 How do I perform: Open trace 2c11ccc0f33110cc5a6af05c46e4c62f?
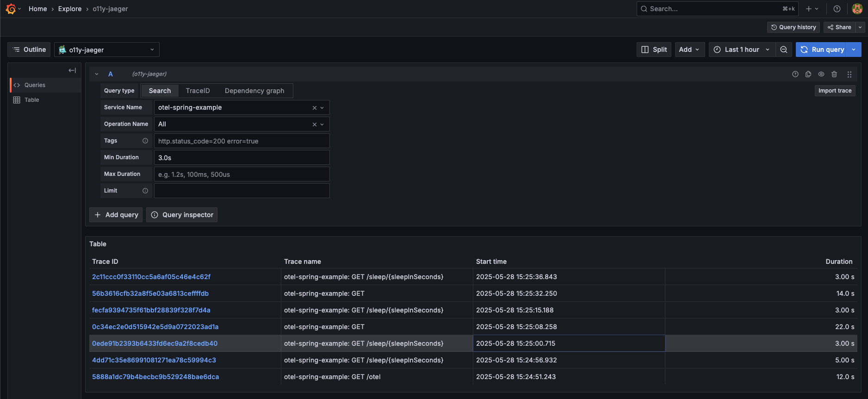click(151, 277)
